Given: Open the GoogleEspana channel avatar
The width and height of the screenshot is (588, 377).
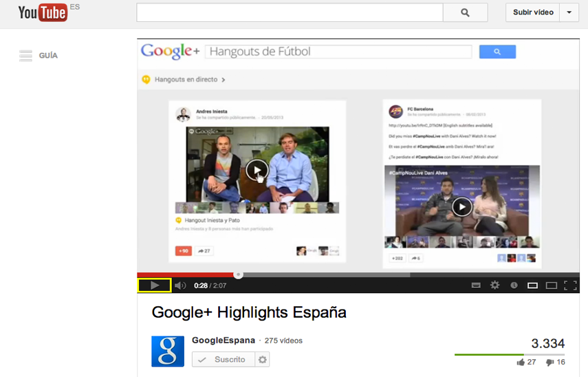Looking at the screenshot, I should click(168, 351).
